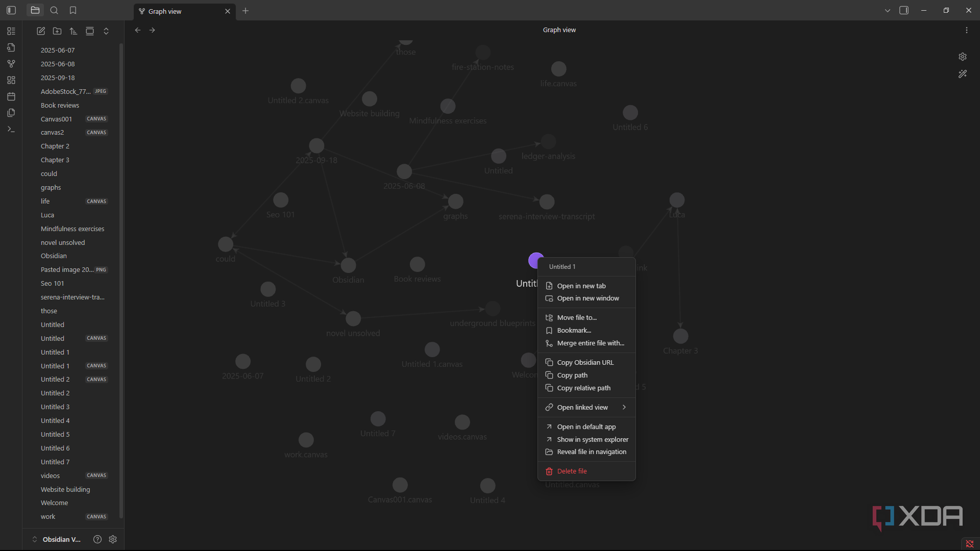980x551 pixels.
Task: Expand or collapse all folders icon
Action: [106, 31]
